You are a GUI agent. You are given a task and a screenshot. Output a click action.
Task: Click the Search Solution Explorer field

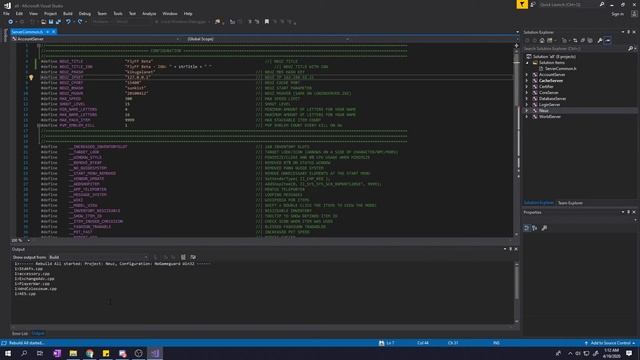(575, 49)
